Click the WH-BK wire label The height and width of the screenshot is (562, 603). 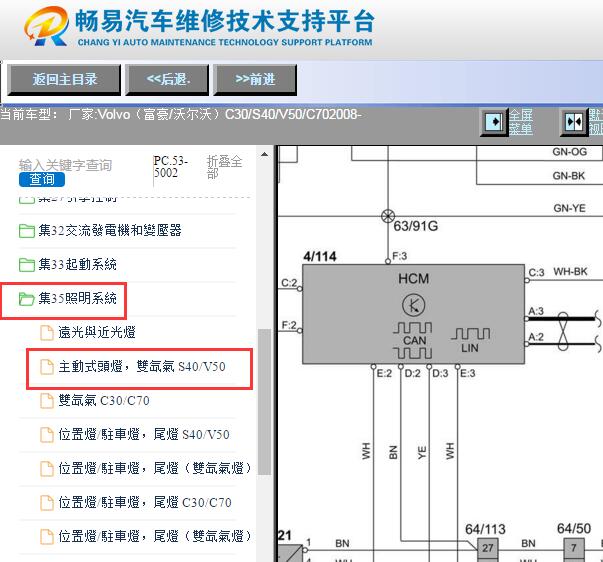coord(570,272)
